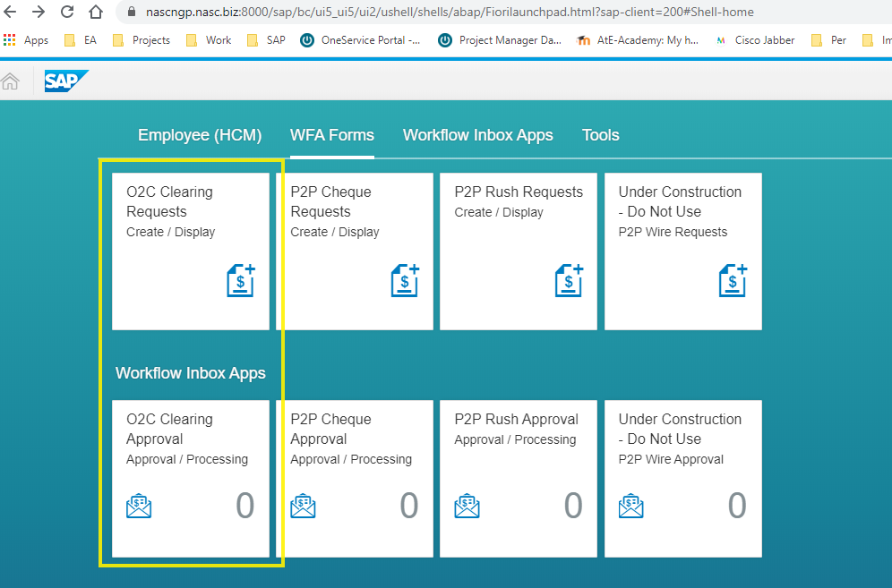Open the Apps grid bookmark
This screenshot has width=892, height=588.
tap(26, 39)
